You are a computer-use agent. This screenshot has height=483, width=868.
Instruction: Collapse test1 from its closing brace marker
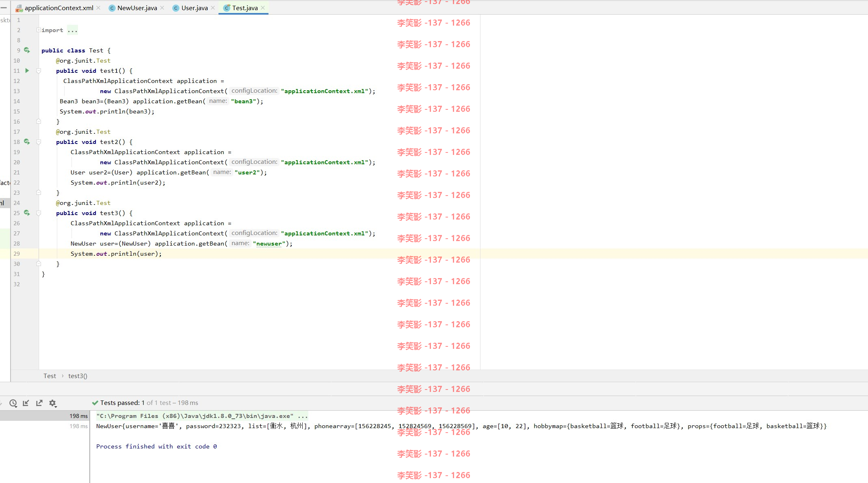pos(39,121)
